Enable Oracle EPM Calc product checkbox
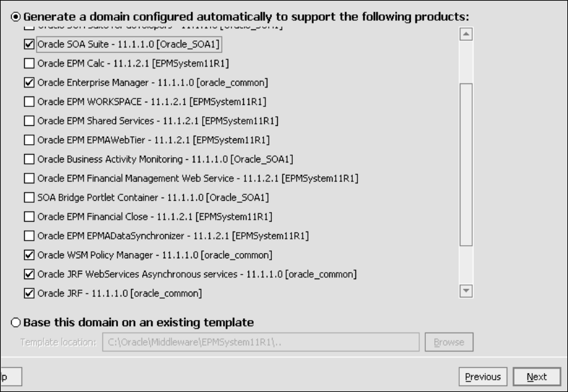Viewport: 568px width, 392px height. coord(28,63)
